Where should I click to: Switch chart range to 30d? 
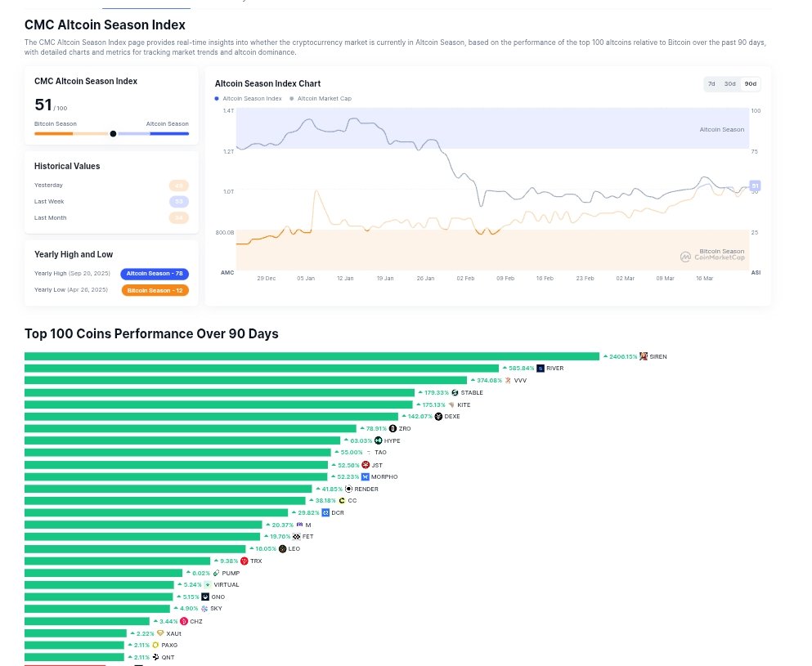pos(729,84)
